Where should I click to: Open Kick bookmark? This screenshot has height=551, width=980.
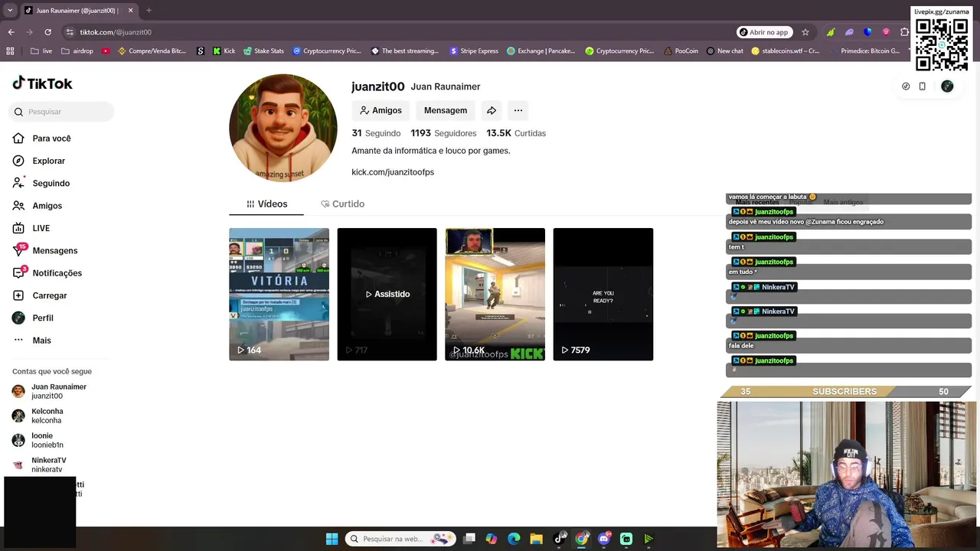pyautogui.click(x=224, y=51)
